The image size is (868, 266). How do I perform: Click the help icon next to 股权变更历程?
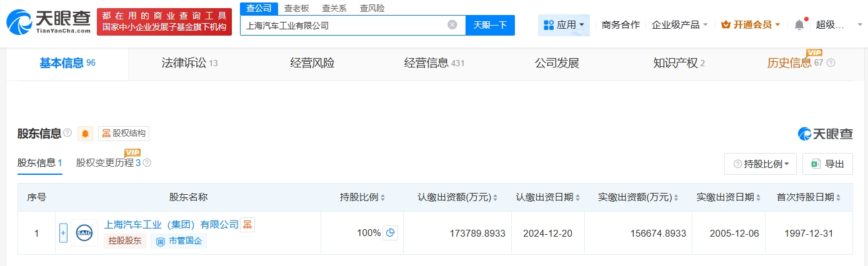tap(147, 163)
